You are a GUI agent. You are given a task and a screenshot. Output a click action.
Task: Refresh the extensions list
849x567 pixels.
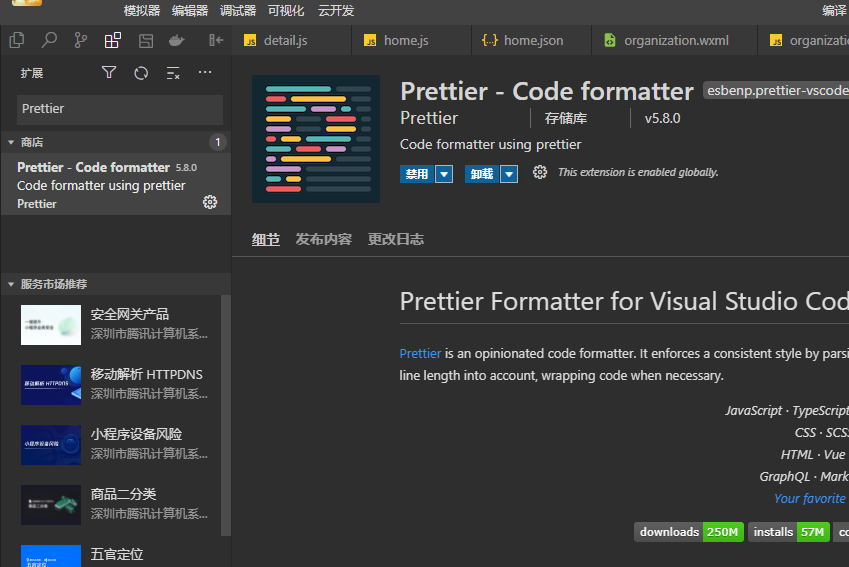[x=141, y=73]
